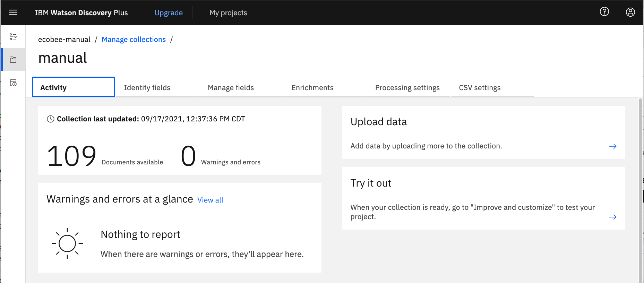This screenshot has height=283, width=644.
Task: Click the Try it out arrow icon
Action: [x=613, y=217]
